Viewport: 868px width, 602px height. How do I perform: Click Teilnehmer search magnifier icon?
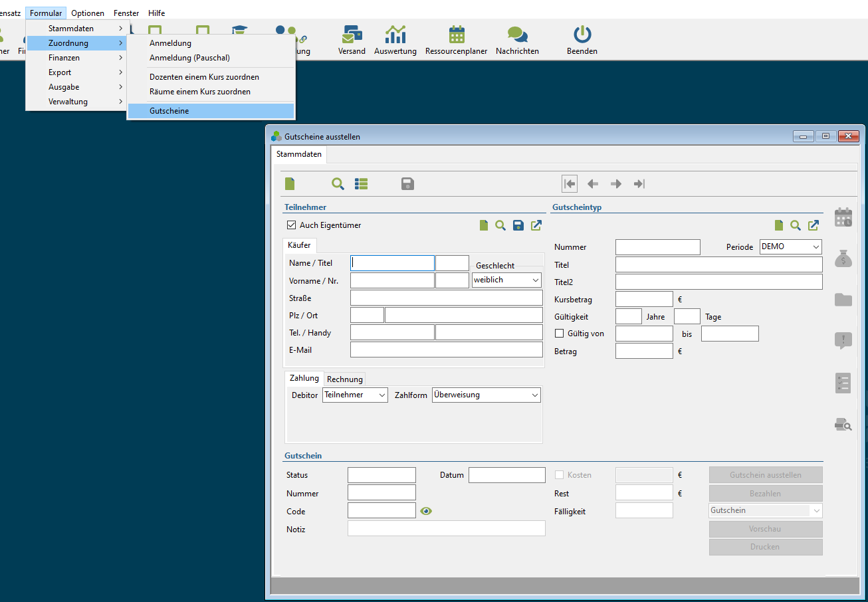(x=500, y=226)
